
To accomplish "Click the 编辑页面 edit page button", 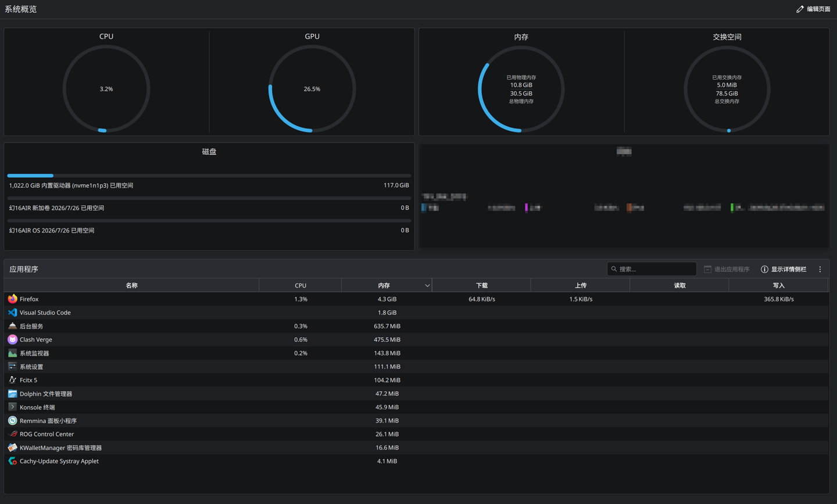I will (x=813, y=9).
